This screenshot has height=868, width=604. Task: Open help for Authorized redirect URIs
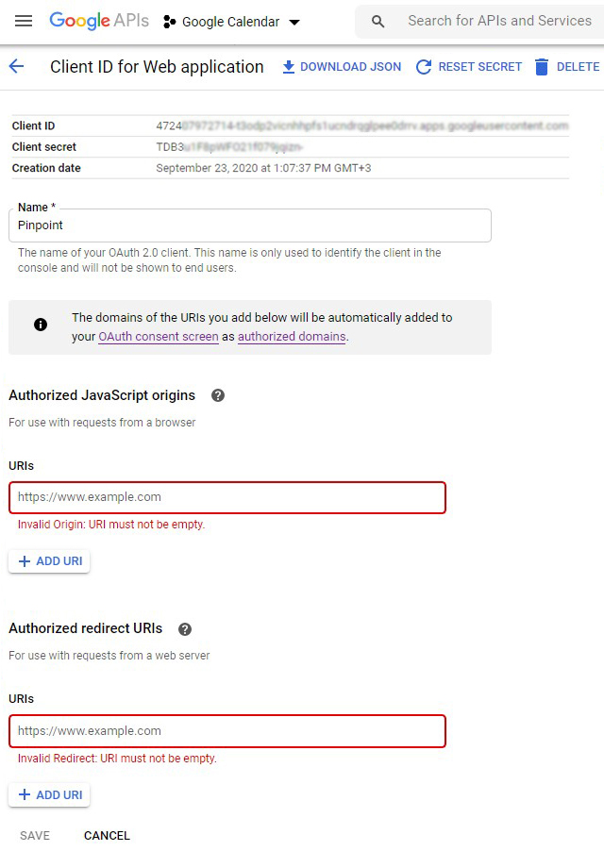click(x=185, y=628)
